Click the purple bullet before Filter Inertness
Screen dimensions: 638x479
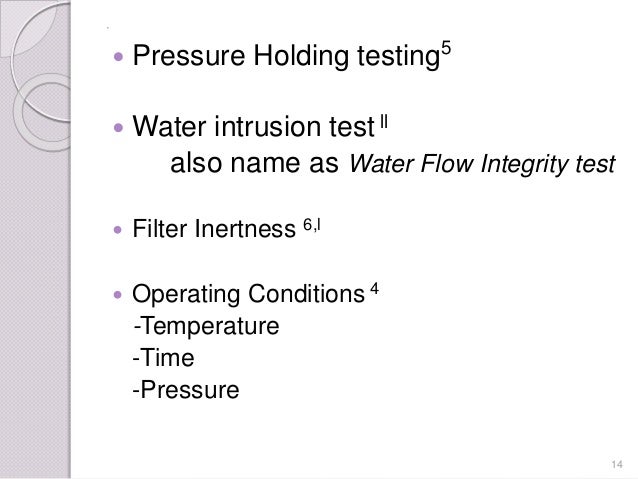tap(118, 230)
